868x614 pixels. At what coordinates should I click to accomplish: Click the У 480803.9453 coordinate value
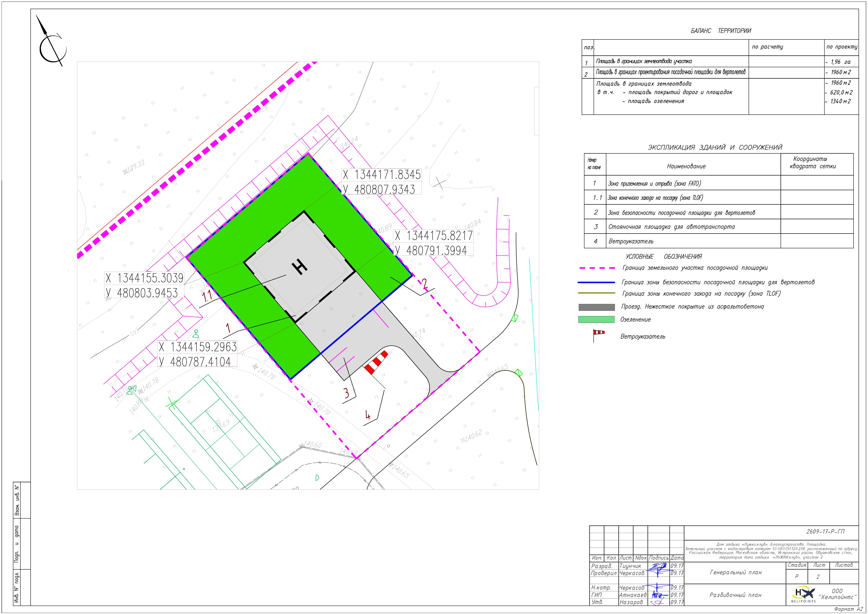coord(142,293)
